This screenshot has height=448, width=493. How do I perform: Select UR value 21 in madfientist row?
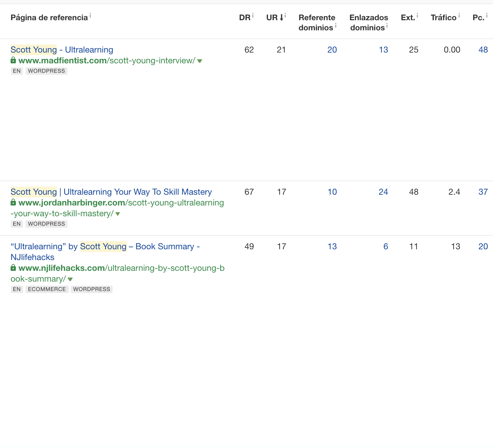pyautogui.click(x=281, y=50)
